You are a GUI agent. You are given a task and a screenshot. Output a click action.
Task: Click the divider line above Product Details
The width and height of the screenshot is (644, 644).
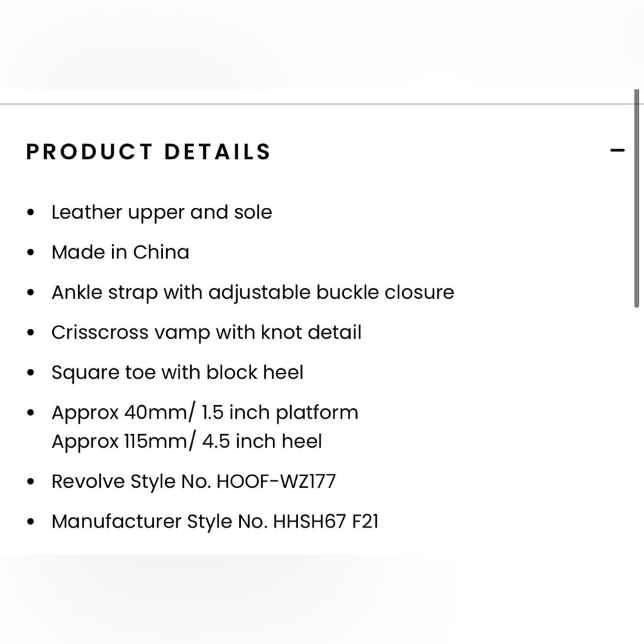pyautogui.click(x=314, y=104)
